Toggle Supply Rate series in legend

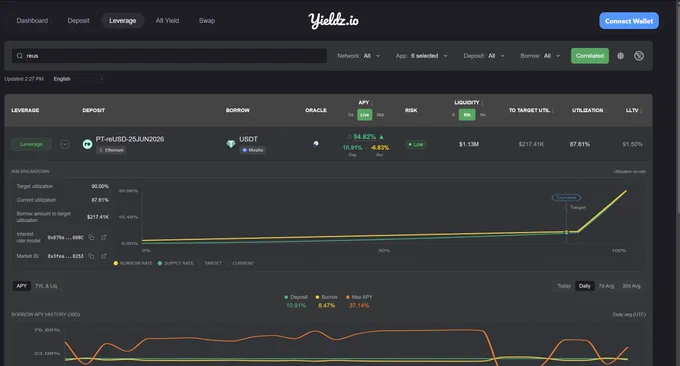coord(176,263)
